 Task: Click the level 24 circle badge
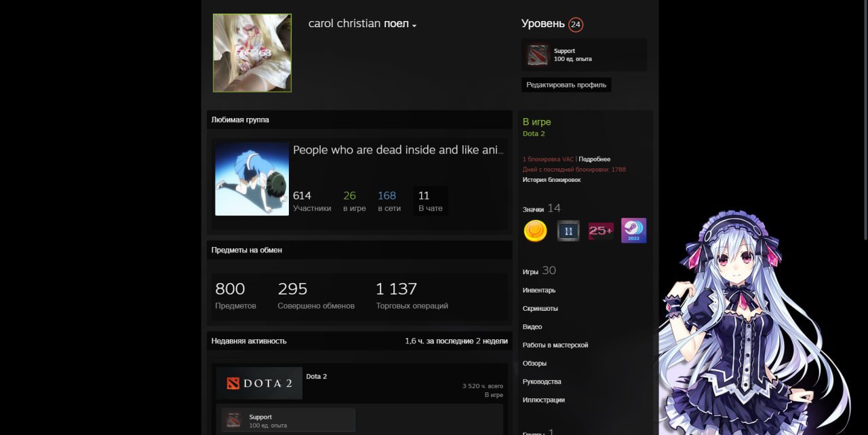(576, 24)
